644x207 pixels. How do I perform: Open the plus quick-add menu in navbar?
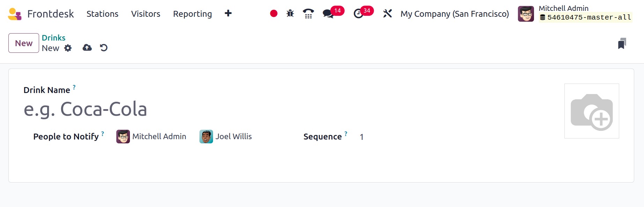pos(228,13)
